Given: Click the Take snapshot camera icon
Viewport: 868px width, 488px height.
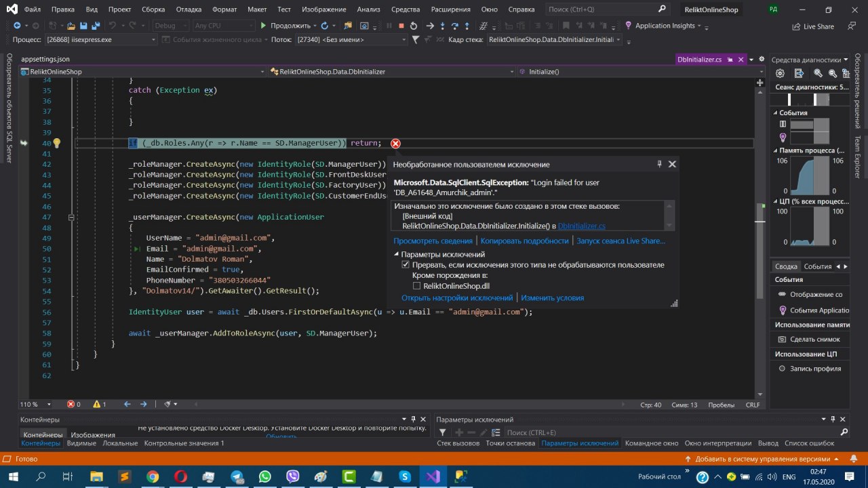Looking at the screenshot, I should 783,339.
